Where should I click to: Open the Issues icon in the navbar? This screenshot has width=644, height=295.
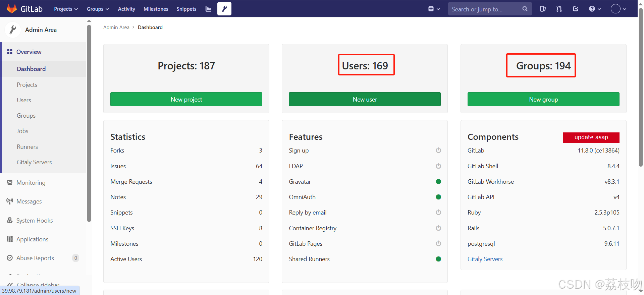tap(543, 9)
